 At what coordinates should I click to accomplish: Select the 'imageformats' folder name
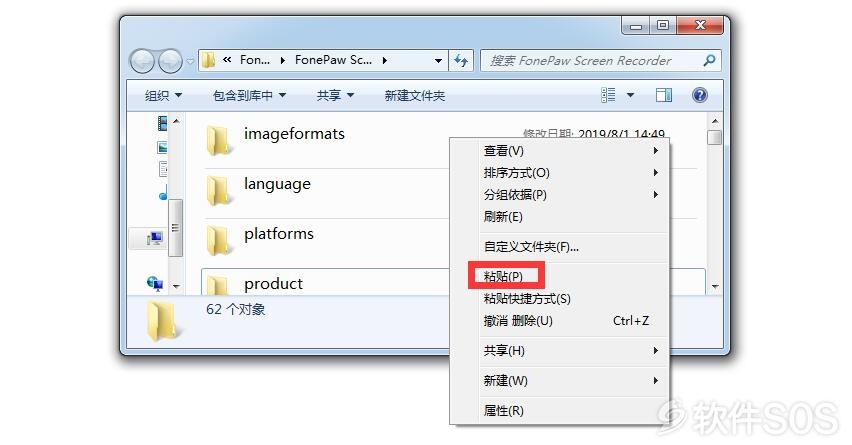click(294, 134)
